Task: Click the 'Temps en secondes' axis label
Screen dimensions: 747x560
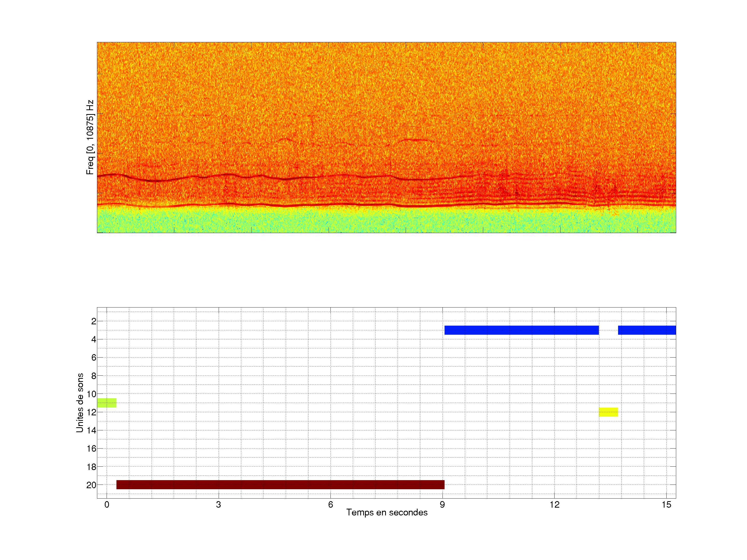Action: point(387,512)
